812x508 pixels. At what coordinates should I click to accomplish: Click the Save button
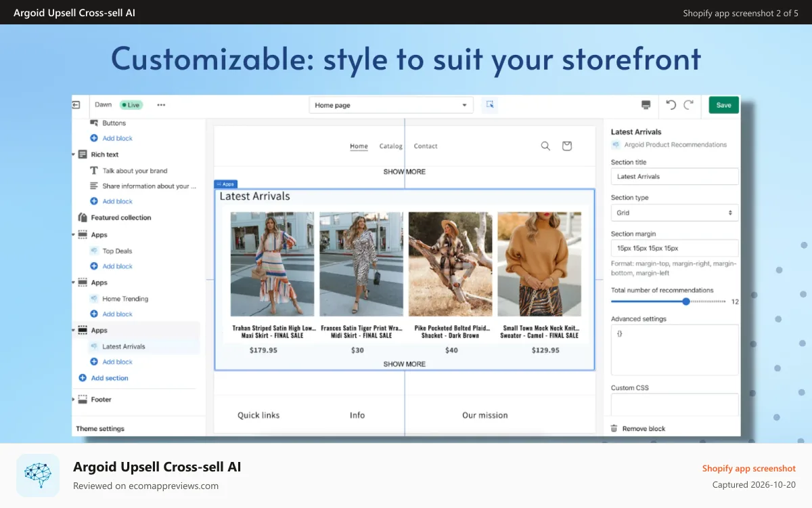pyautogui.click(x=723, y=105)
